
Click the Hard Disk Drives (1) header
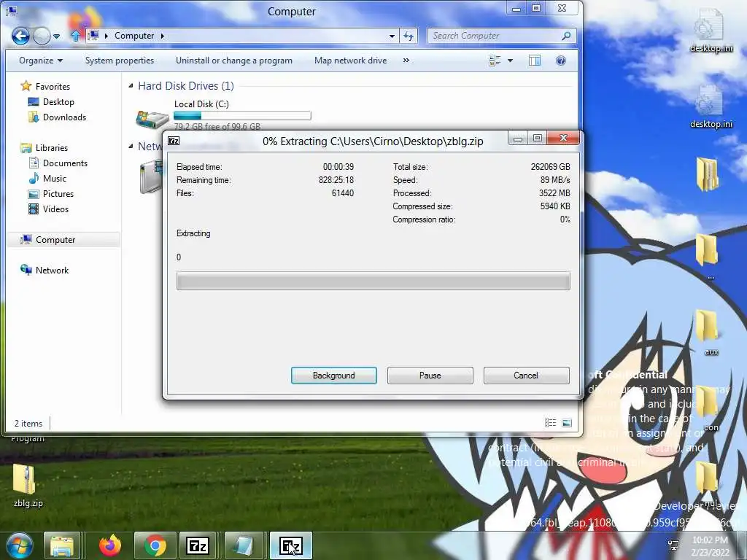pos(186,86)
